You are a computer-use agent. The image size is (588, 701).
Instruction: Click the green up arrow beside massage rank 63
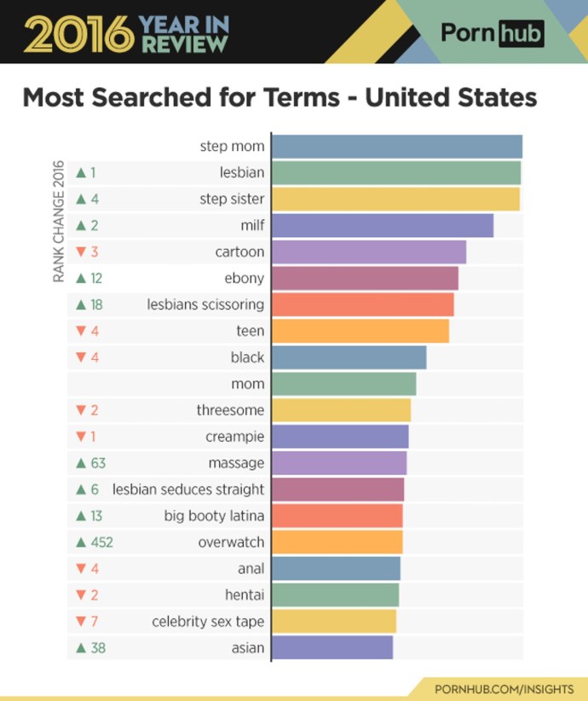tap(81, 463)
